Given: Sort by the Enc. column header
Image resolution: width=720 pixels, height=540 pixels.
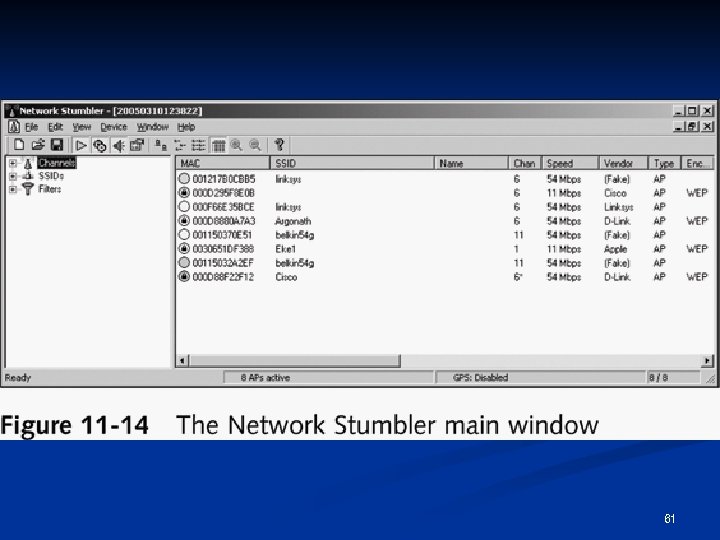Looking at the screenshot, I should [x=698, y=163].
